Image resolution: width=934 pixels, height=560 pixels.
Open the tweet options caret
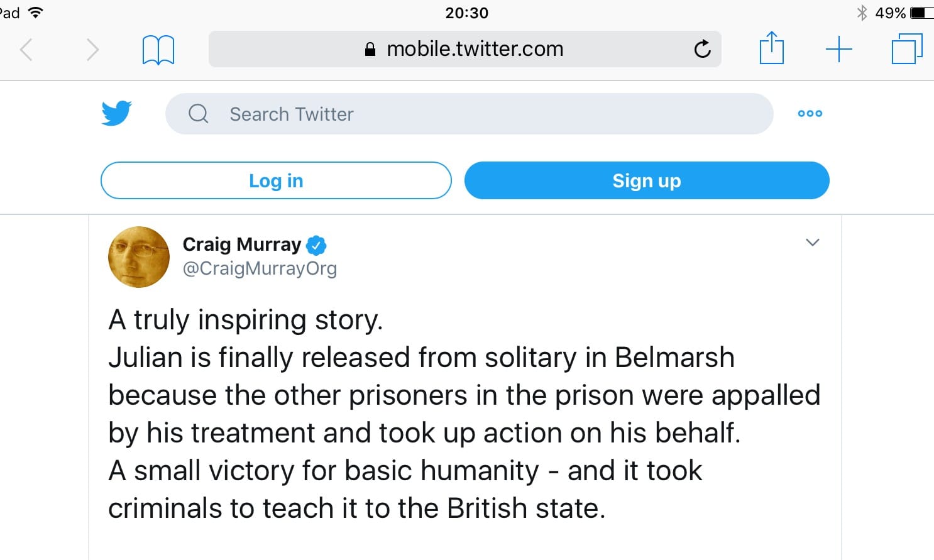pos(812,243)
